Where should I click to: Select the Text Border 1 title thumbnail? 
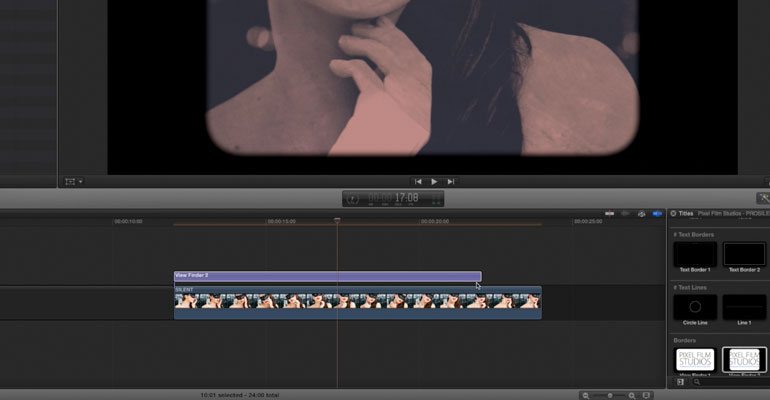point(695,254)
